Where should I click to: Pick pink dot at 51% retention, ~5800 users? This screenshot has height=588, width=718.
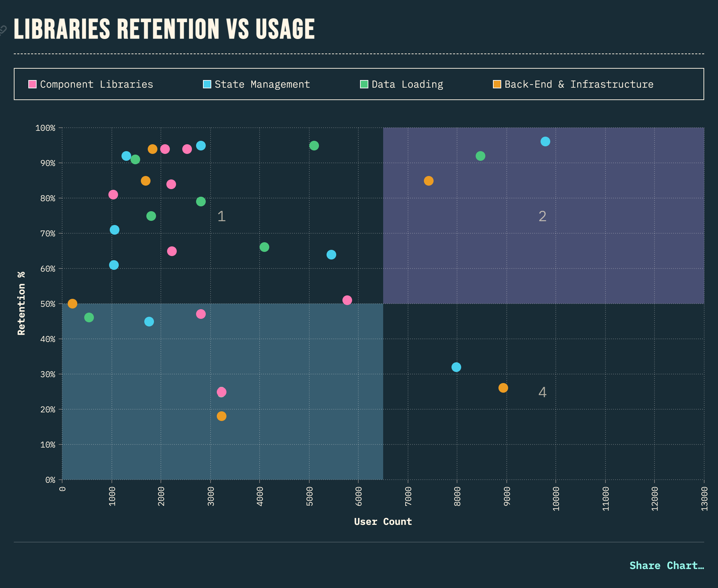(x=347, y=300)
